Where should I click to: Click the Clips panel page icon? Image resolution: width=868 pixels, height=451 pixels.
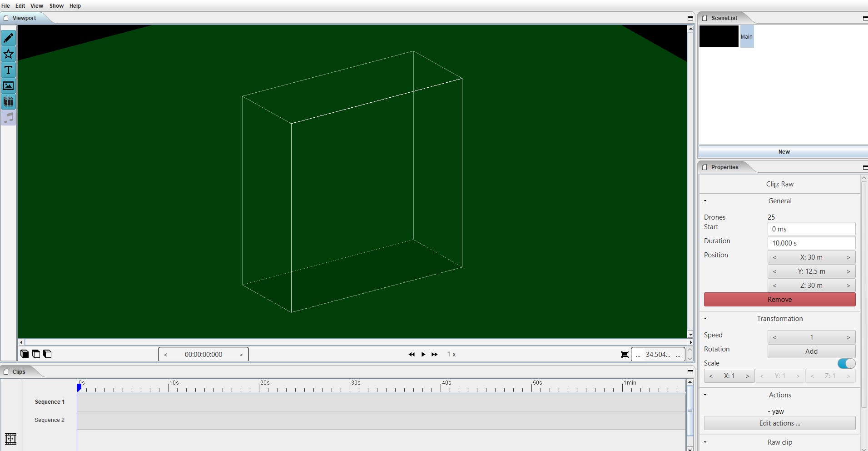(x=6, y=372)
